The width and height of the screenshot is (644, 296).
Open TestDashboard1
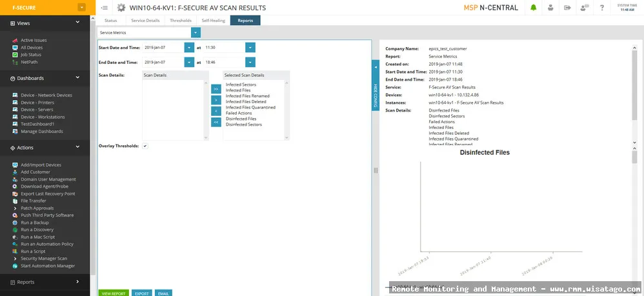click(x=37, y=124)
